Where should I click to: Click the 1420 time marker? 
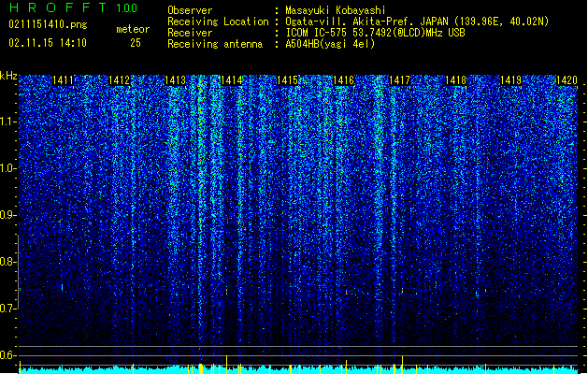click(x=566, y=80)
